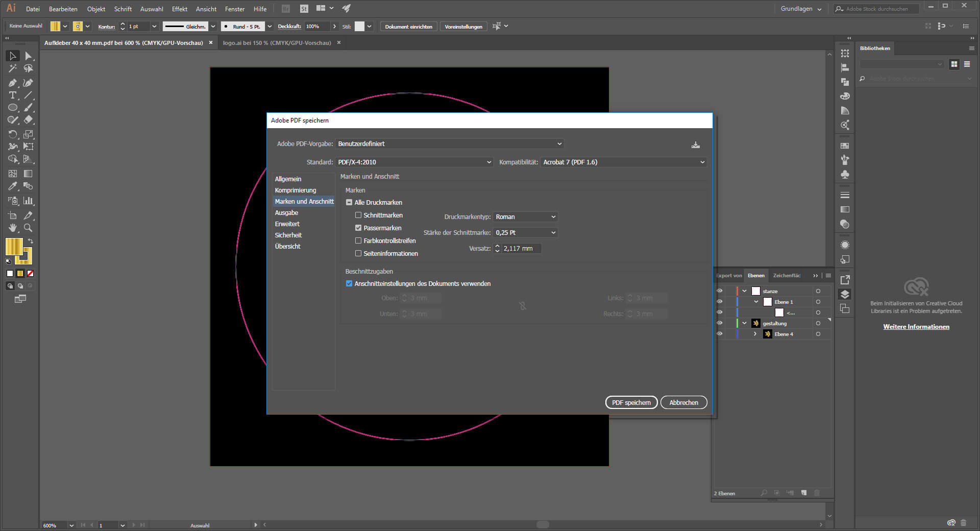
Task: Click the PDF speichern button
Action: tap(631, 403)
